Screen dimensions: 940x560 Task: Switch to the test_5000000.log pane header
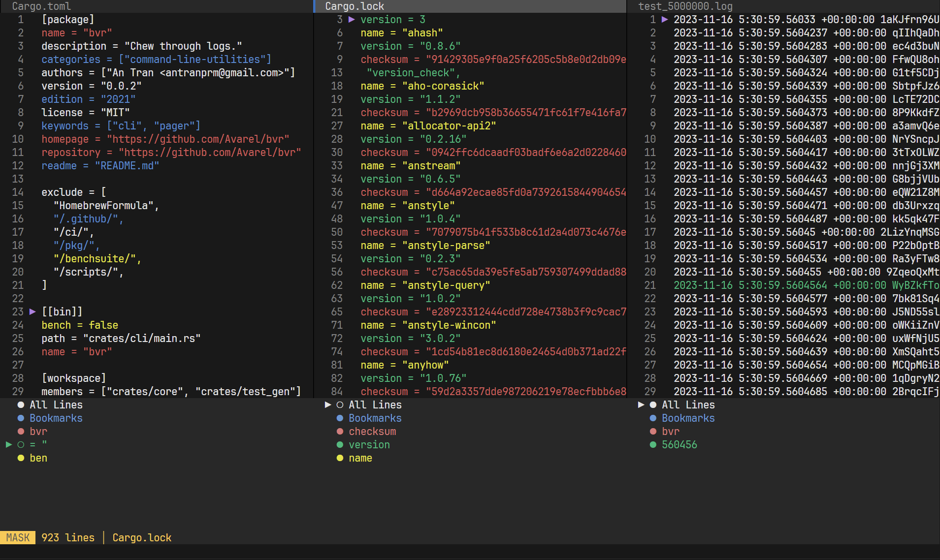tap(685, 6)
